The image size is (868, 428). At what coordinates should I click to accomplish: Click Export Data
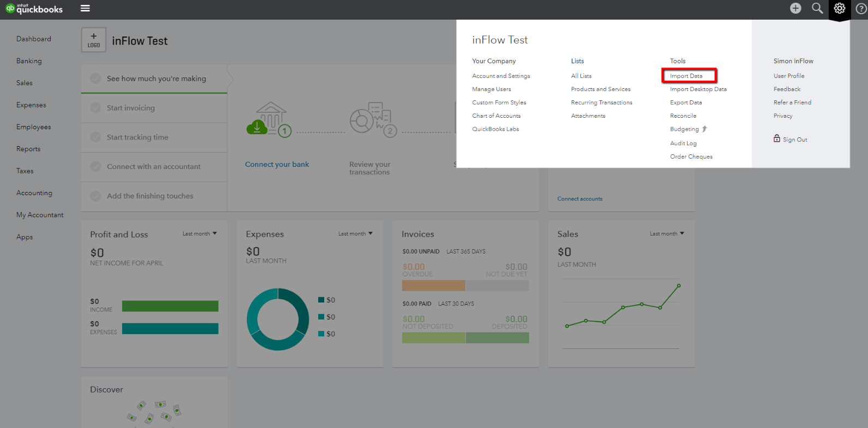[686, 103]
